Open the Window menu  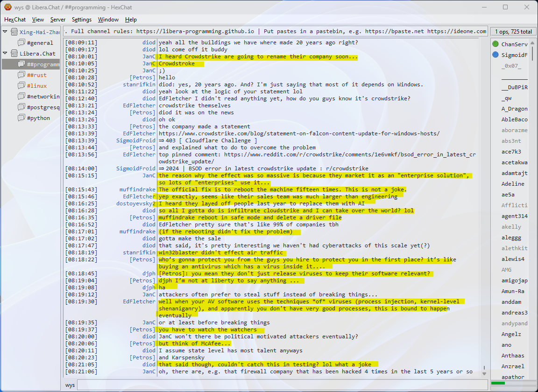coord(108,20)
